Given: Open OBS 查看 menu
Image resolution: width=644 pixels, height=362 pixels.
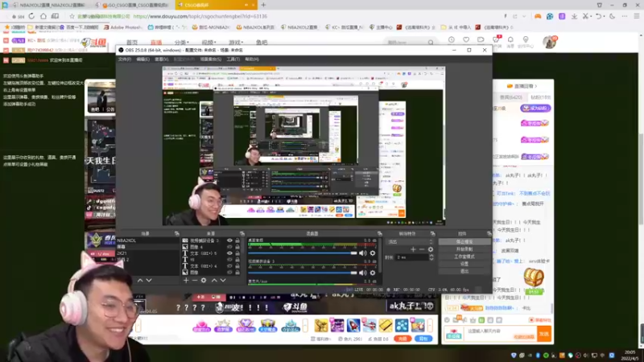Looking at the screenshot, I should click(x=162, y=60).
